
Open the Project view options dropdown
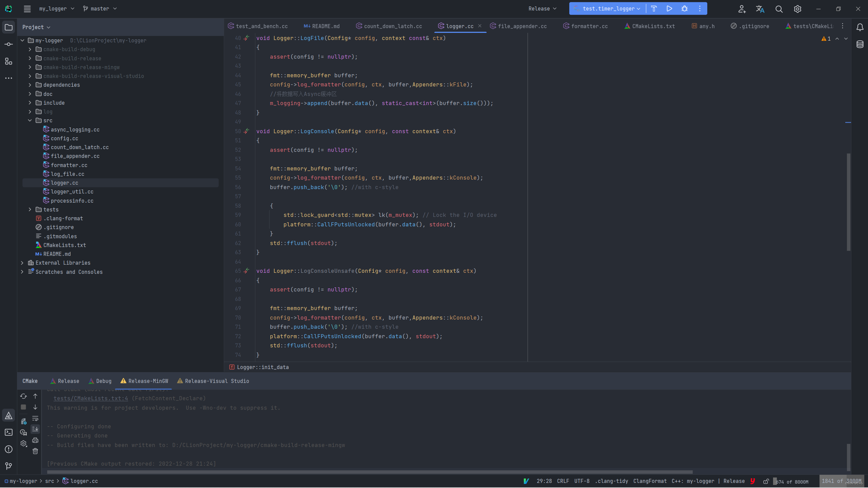(x=36, y=27)
